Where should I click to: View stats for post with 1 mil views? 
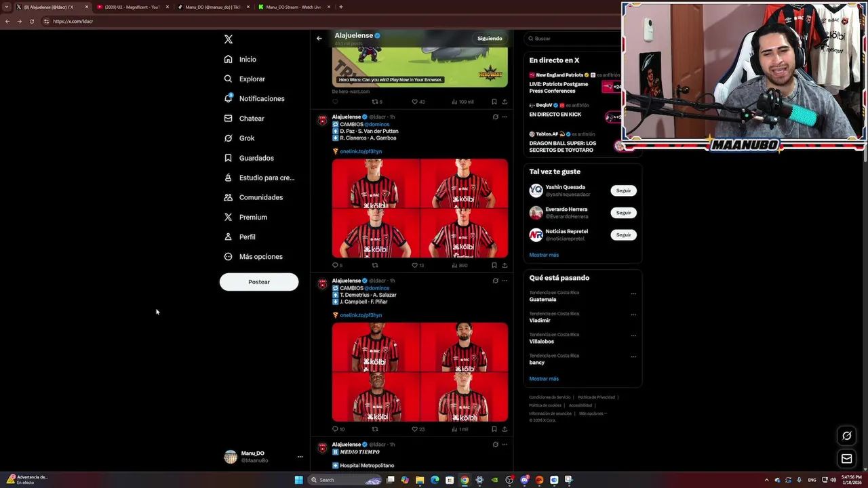[x=460, y=429]
